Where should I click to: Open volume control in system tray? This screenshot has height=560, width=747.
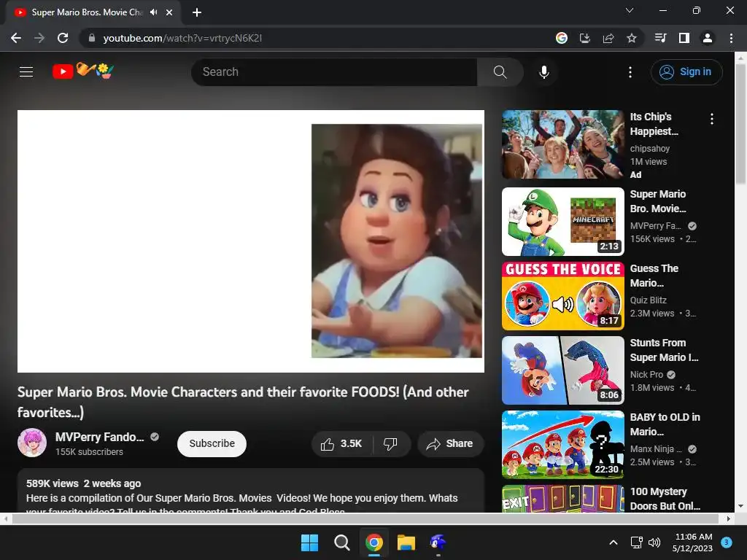click(654, 542)
